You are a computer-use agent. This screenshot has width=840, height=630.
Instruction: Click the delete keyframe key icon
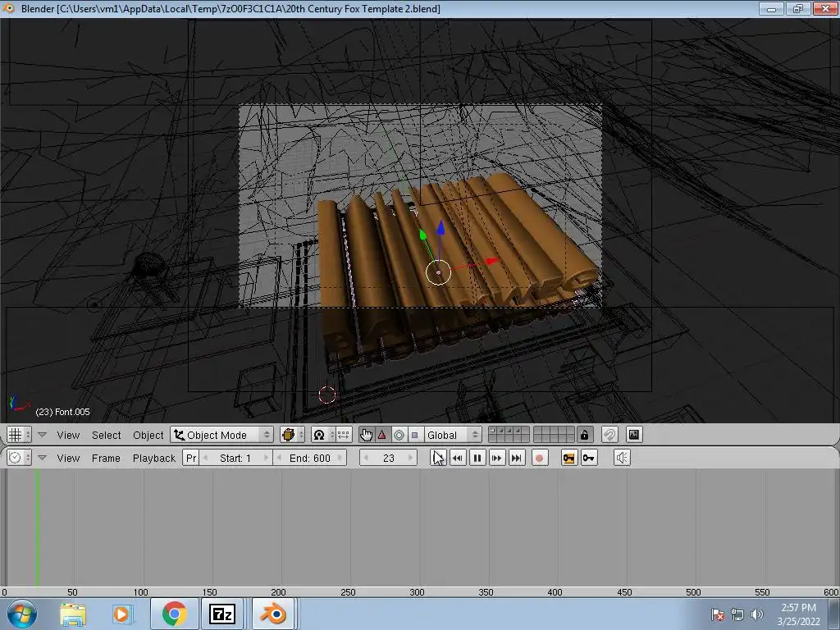click(589, 458)
